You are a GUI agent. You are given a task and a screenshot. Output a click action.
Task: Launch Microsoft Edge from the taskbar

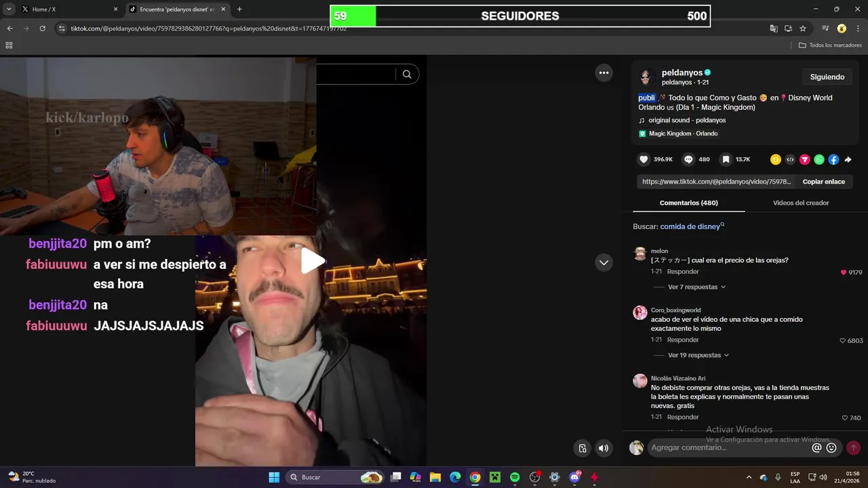pyautogui.click(x=455, y=477)
